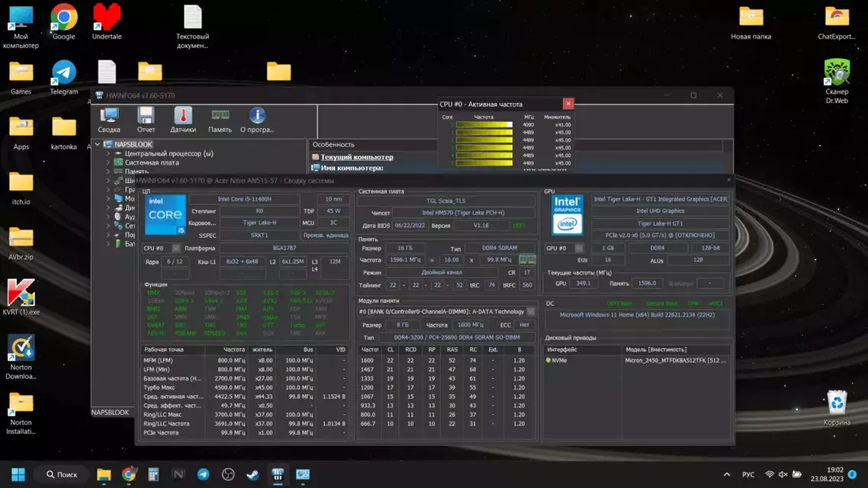Click the 1467 timing table row
The image size is (868, 488).
click(446, 369)
